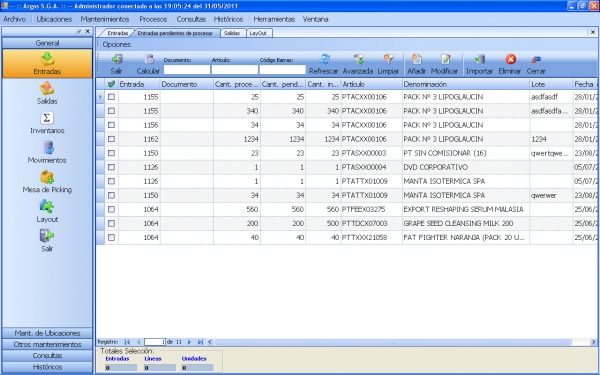Viewport: 600px width, 375px height.
Task: Edit record with Modificar
Action: pyautogui.click(x=444, y=64)
